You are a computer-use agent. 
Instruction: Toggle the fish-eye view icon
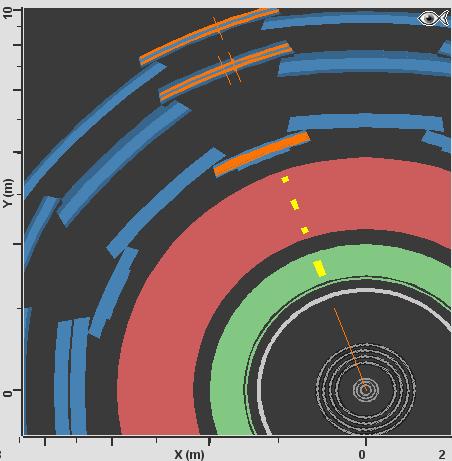(x=434, y=18)
